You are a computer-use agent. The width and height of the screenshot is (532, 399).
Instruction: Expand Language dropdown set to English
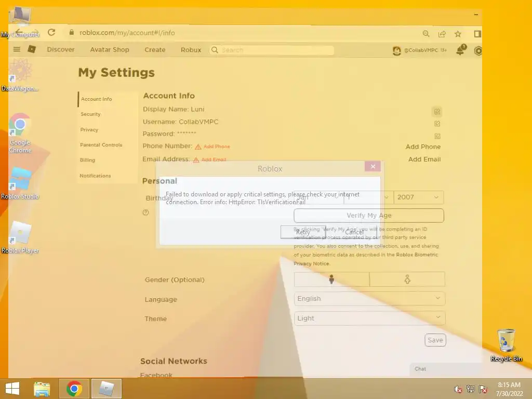369,299
